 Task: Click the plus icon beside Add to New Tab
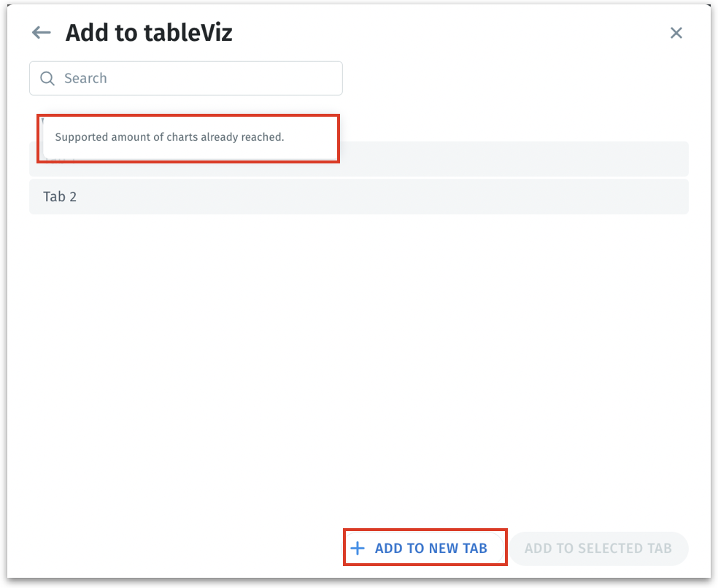pyautogui.click(x=358, y=549)
